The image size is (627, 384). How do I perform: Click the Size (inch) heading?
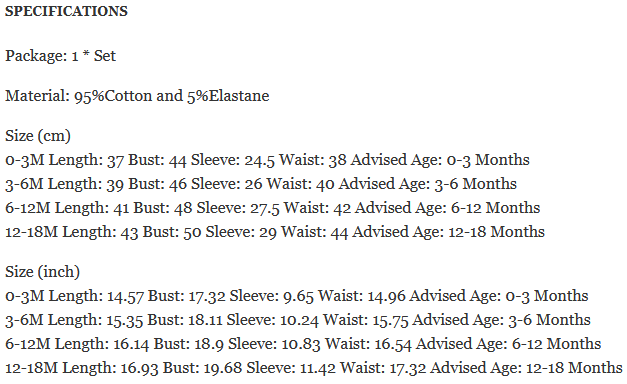tap(42, 272)
